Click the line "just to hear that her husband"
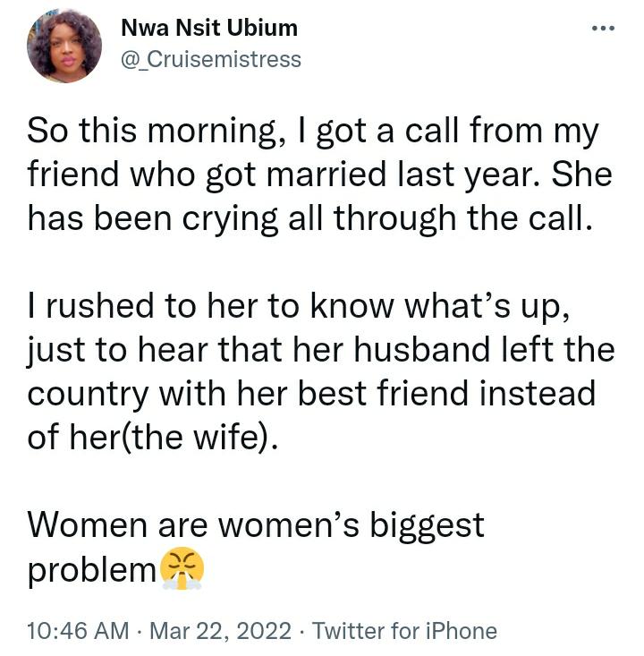 tap(320, 351)
